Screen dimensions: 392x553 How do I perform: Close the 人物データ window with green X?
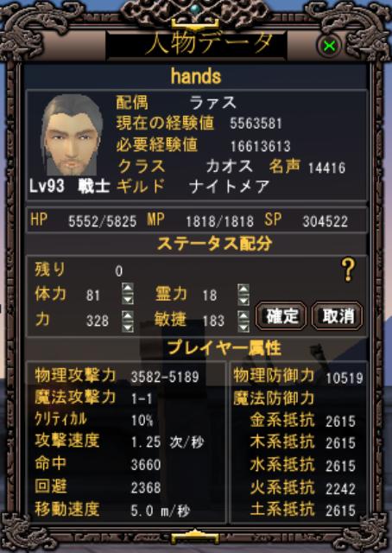[x=330, y=46]
